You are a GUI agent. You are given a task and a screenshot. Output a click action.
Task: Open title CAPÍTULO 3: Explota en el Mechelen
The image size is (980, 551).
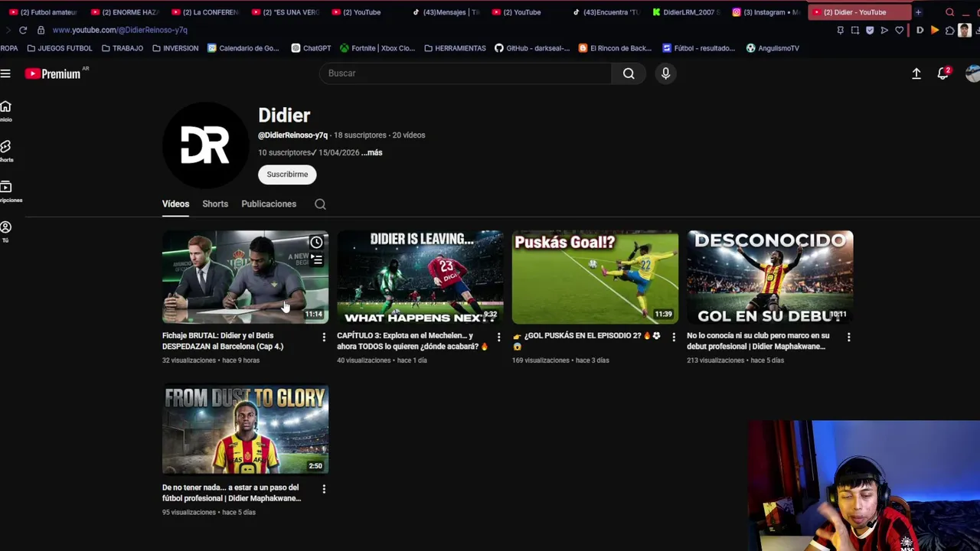click(x=413, y=341)
